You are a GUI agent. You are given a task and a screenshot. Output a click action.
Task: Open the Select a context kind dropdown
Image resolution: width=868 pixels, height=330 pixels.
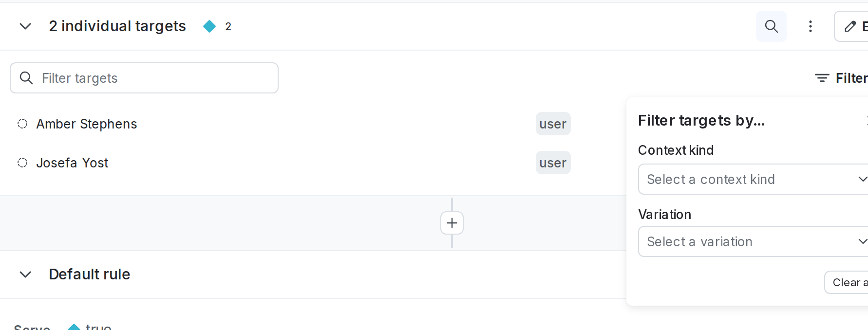[x=753, y=179]
